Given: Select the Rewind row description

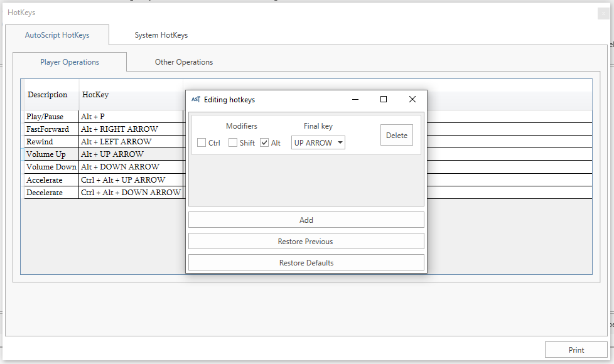Looking at the screenshot, I should (51, 142).
